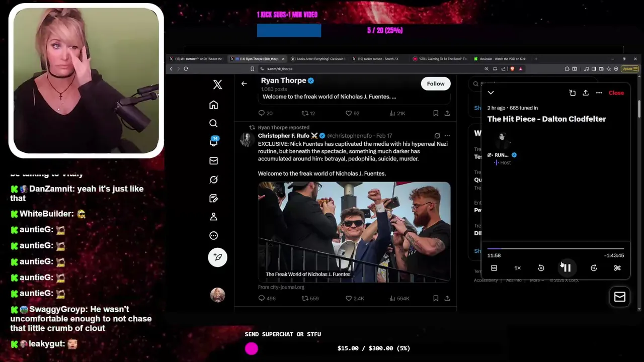Pop out Space player to dock
The image size is (644, 362).
point(572,93)
